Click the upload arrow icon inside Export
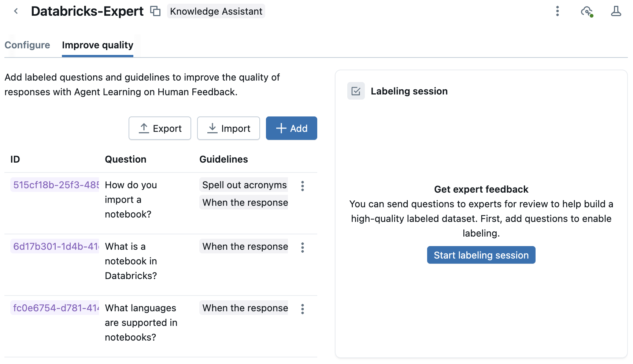Screen dimensions: 633x364 144,128
